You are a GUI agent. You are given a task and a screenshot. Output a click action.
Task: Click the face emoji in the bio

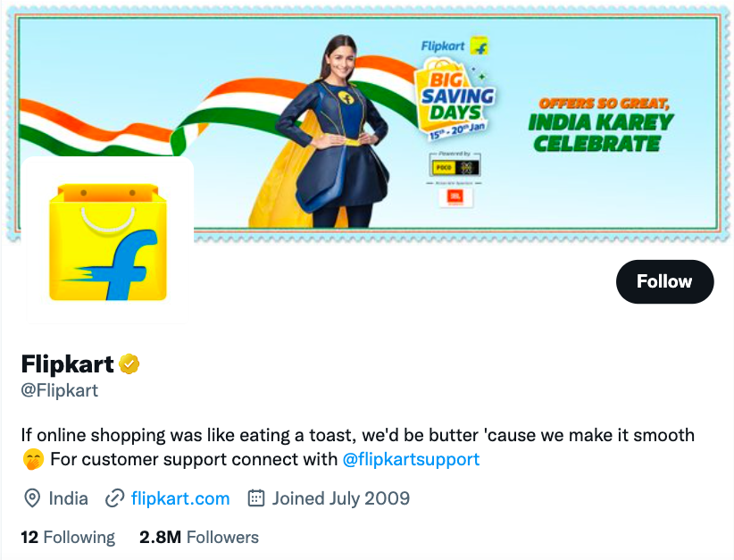[32, 460]
